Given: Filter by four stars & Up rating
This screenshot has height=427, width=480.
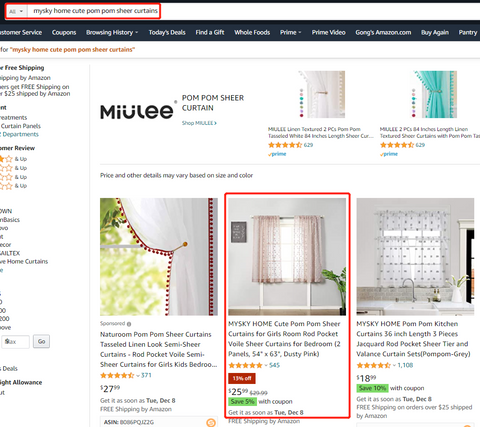Looking at the screenshot, I should [14, 159].
